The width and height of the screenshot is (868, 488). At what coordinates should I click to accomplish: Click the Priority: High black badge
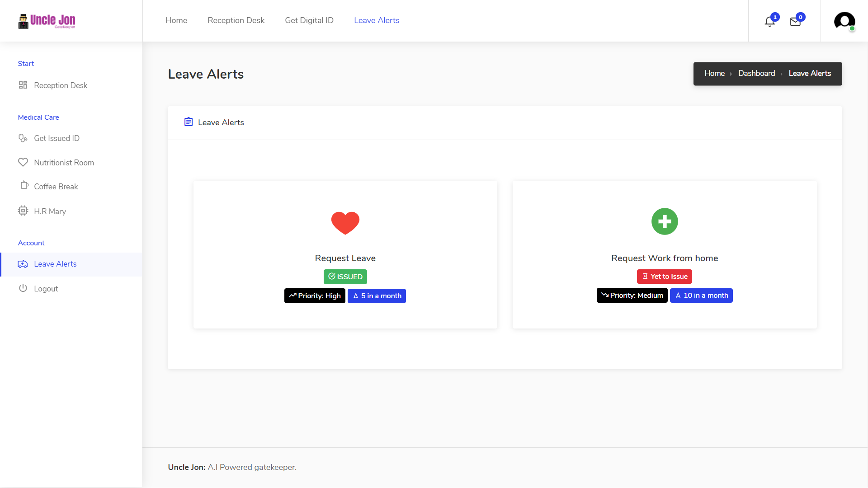315,296
